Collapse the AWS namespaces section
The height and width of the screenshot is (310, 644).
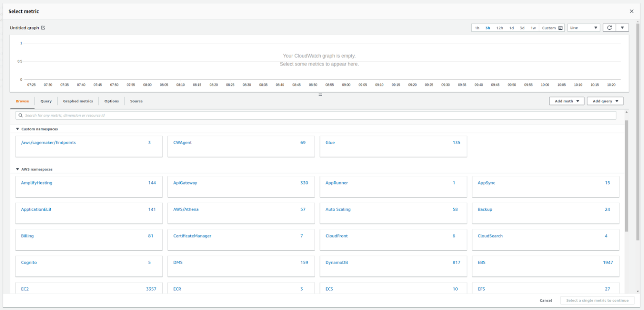click(17, 169)
